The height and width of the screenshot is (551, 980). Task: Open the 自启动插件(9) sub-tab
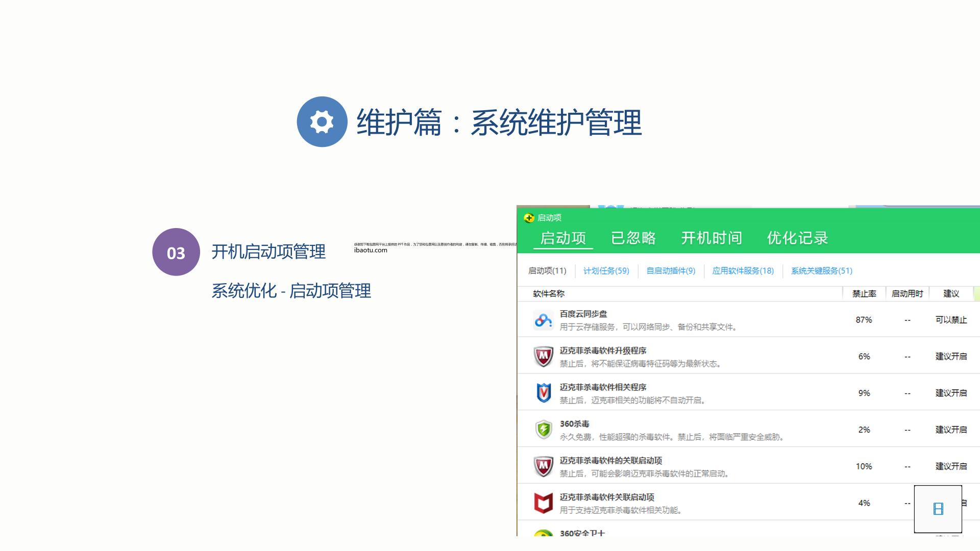click(671, 271)
